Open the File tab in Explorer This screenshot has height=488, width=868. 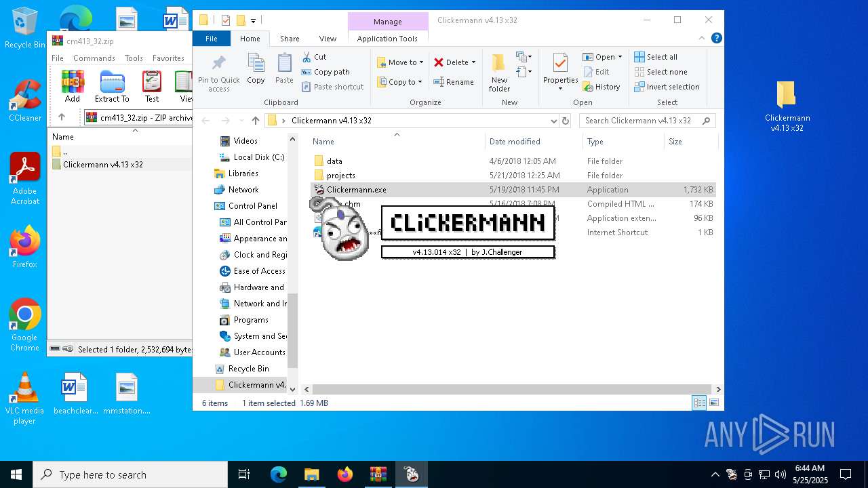(x=212, y=39)
